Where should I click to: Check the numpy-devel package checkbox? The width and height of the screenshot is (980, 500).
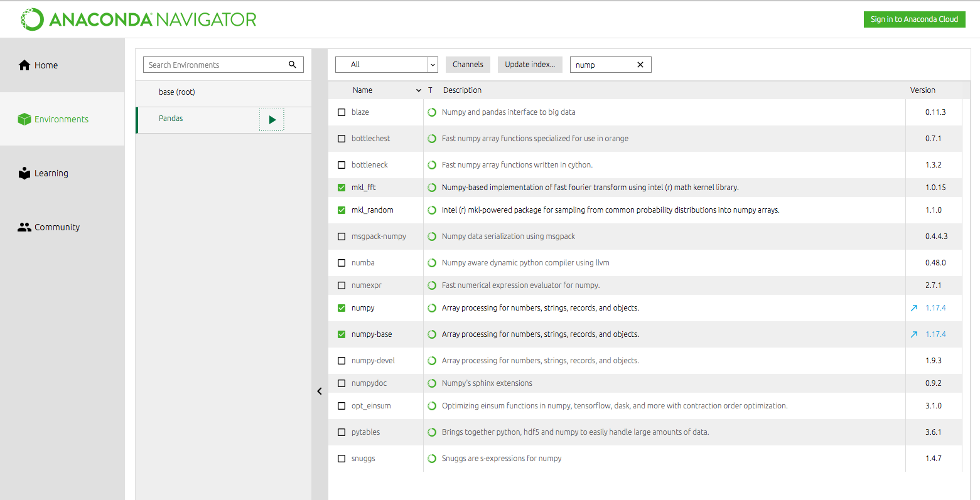tap(342, 361)
